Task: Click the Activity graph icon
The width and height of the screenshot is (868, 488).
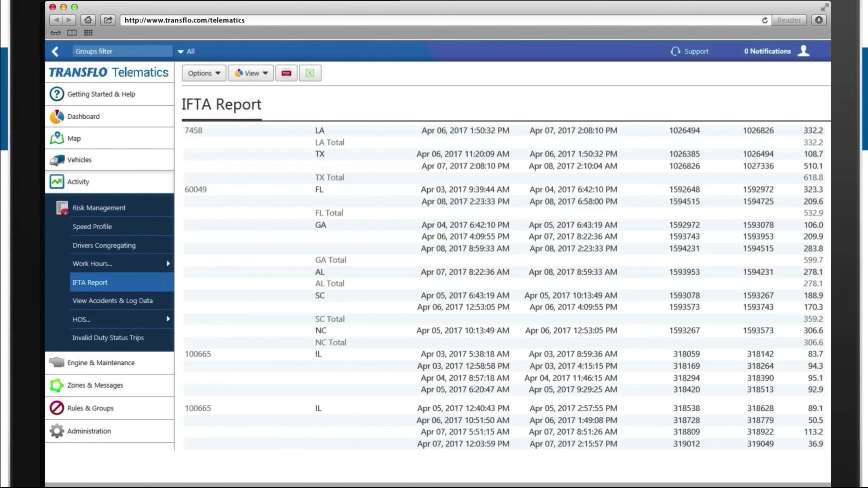Action: [x=57, y=181]
